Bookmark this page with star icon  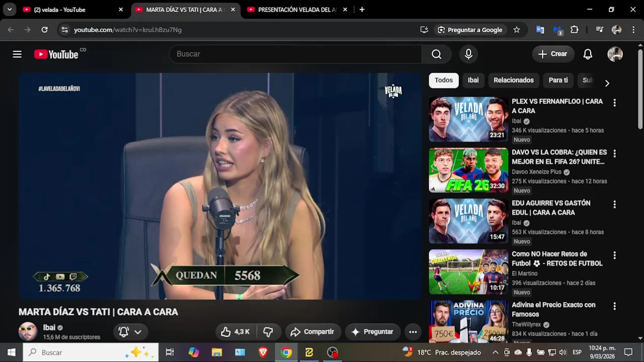[x=517, y=30]
